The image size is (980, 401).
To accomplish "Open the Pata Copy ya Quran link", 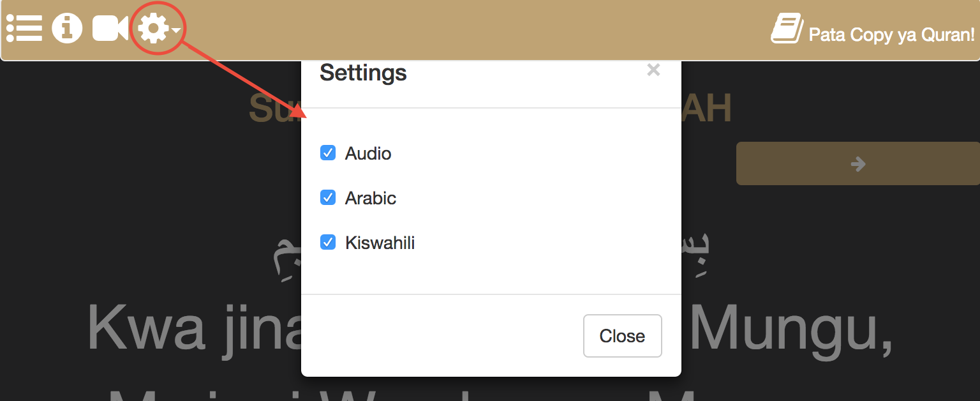I will (891, 34).
